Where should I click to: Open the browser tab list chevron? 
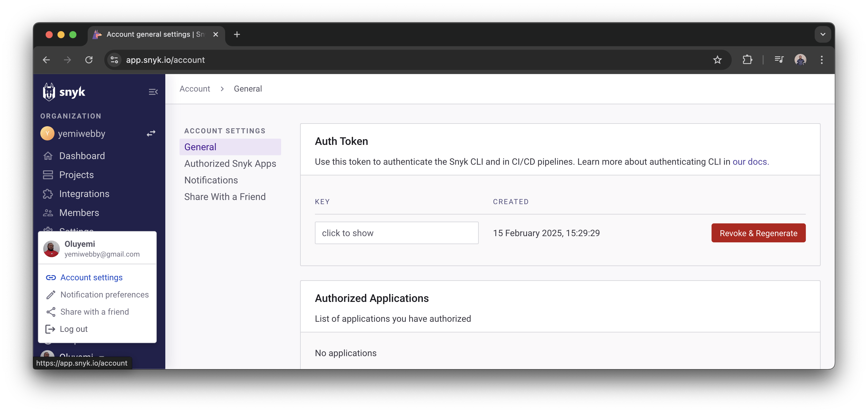[x=822, y=34]
